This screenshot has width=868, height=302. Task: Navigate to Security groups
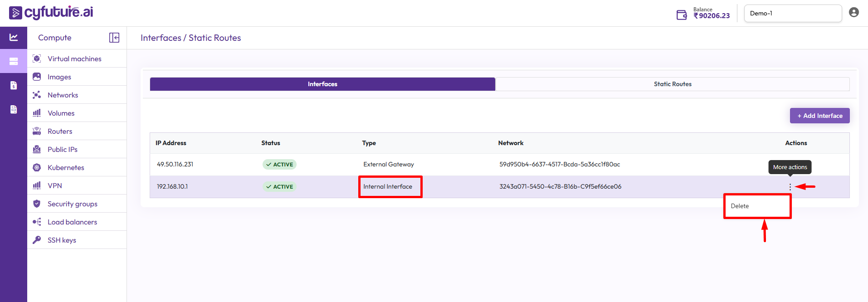click(72, 204)
